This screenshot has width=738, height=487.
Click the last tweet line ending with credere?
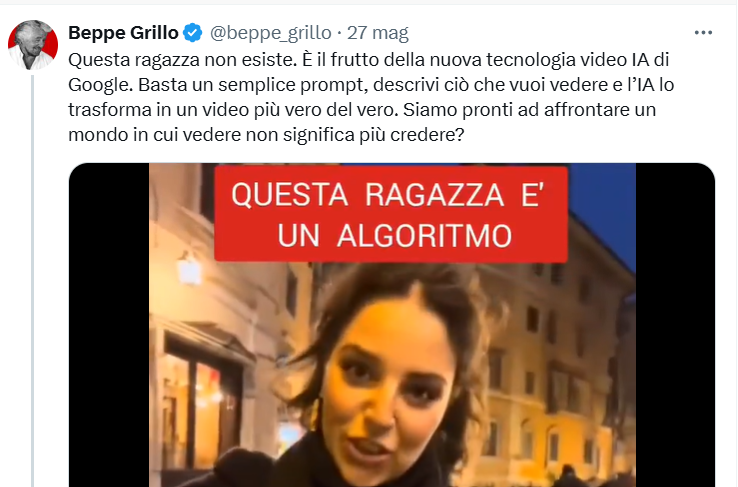tap(266, 135)
